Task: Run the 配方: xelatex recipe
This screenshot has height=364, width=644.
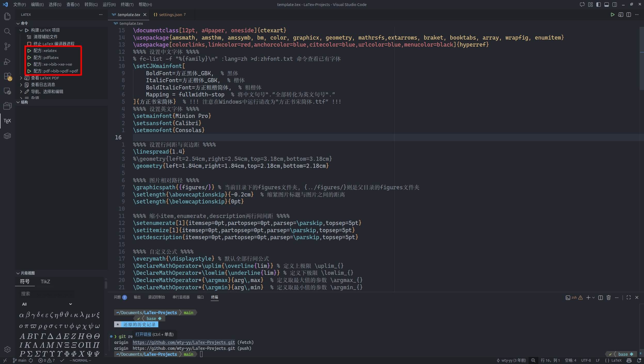Action: tap(45, 51)
